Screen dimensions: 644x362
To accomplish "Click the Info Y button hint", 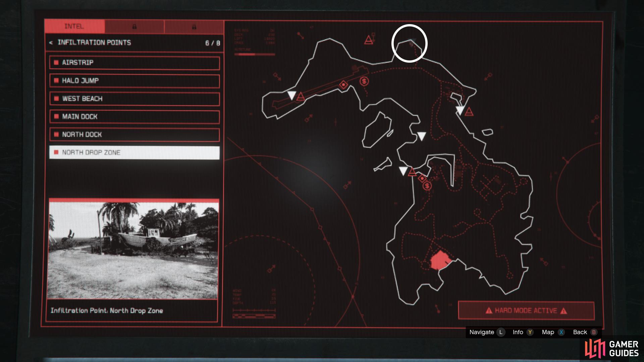I will tap(523, 332).
